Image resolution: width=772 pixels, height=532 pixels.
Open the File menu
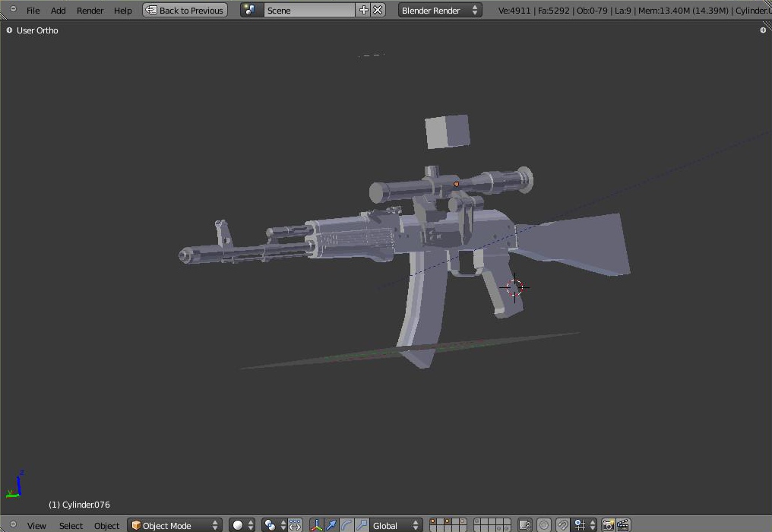33,11
